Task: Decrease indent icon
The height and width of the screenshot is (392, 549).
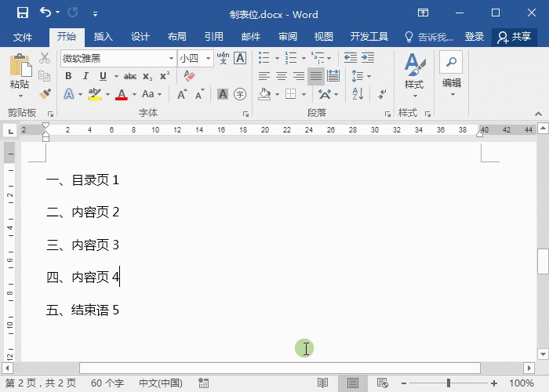Action: [350, 58]
